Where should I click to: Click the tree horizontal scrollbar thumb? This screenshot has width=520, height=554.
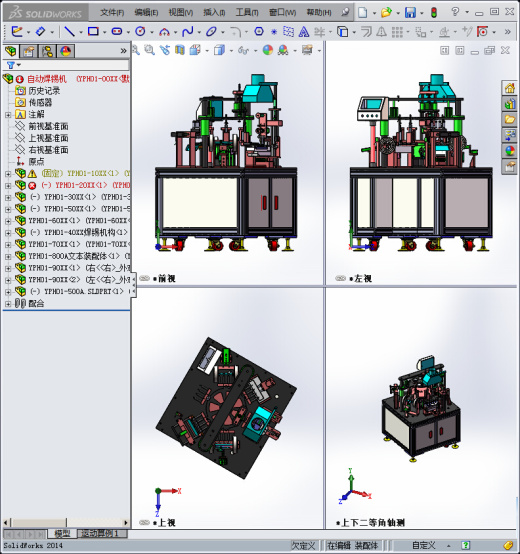[40, 522]
